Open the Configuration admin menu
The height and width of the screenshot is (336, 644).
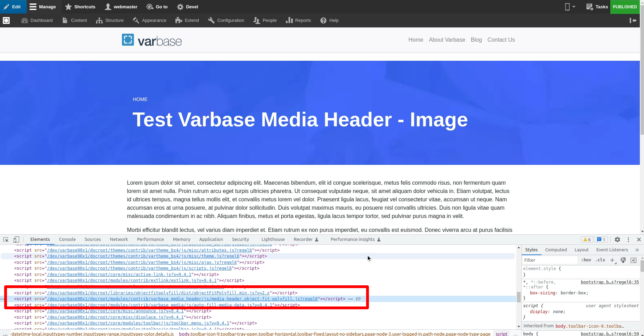[x=226, y=20]
